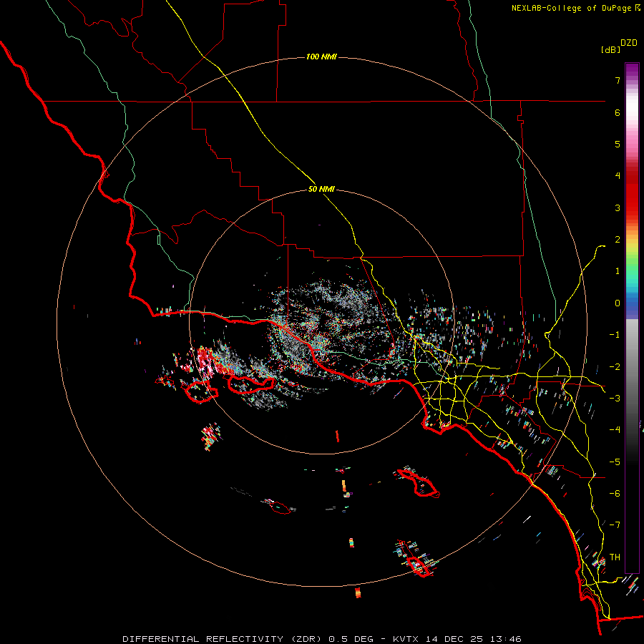Click the 1 value on the scale
This screenshot has height=644, width=644.
[x=618, y=271]
